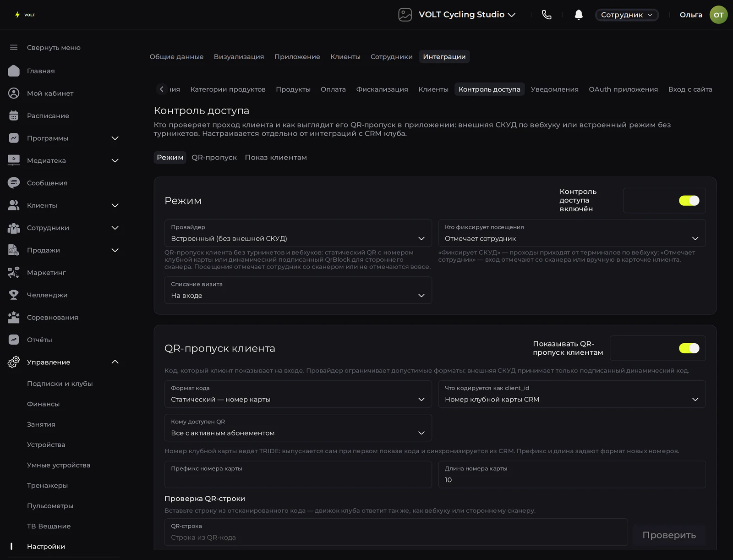Collapse the Управление sidebar section chevron
Screen dimensions: 733x560
(x=115, y=362)
